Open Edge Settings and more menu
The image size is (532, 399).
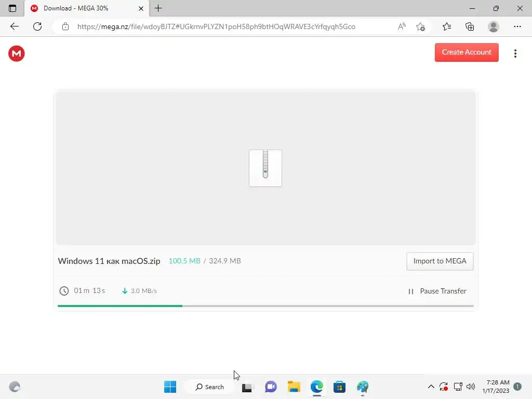(517, 26)
